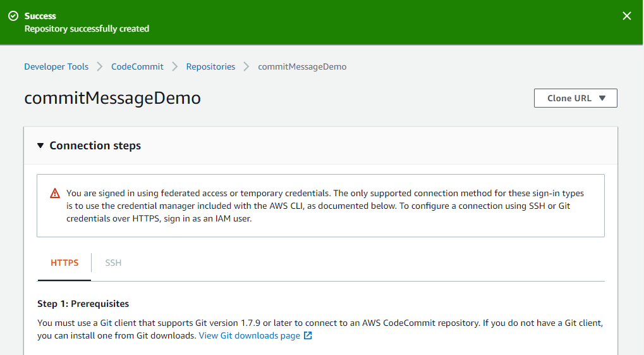Screen dimensions: 644x355
Task: Open the CodeCommit breadcrumb link
Action: 137,66
